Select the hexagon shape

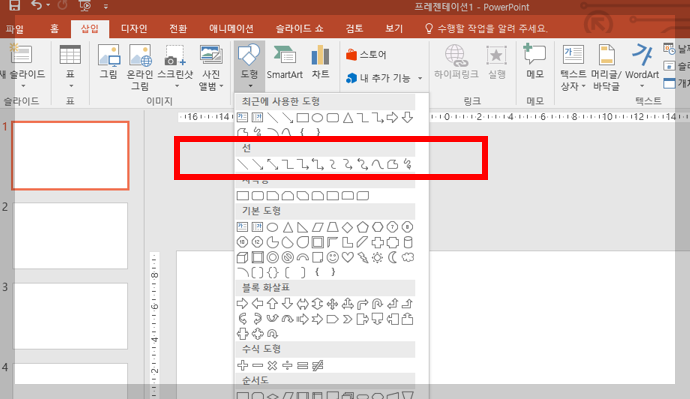[378, 227]
